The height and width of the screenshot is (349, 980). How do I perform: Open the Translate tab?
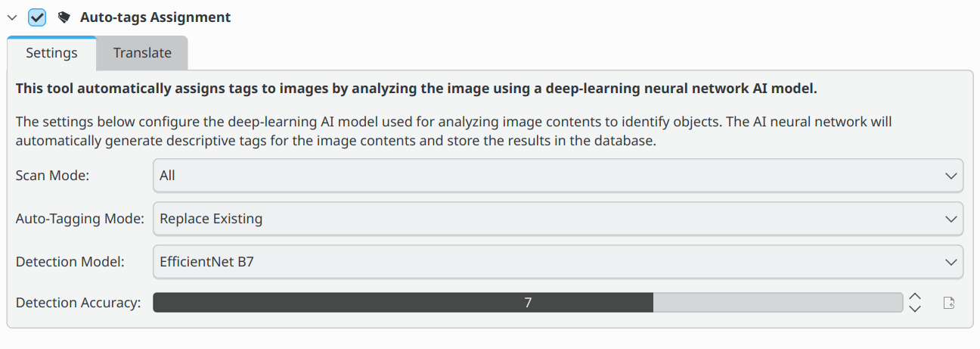click(x=142, y=53)
